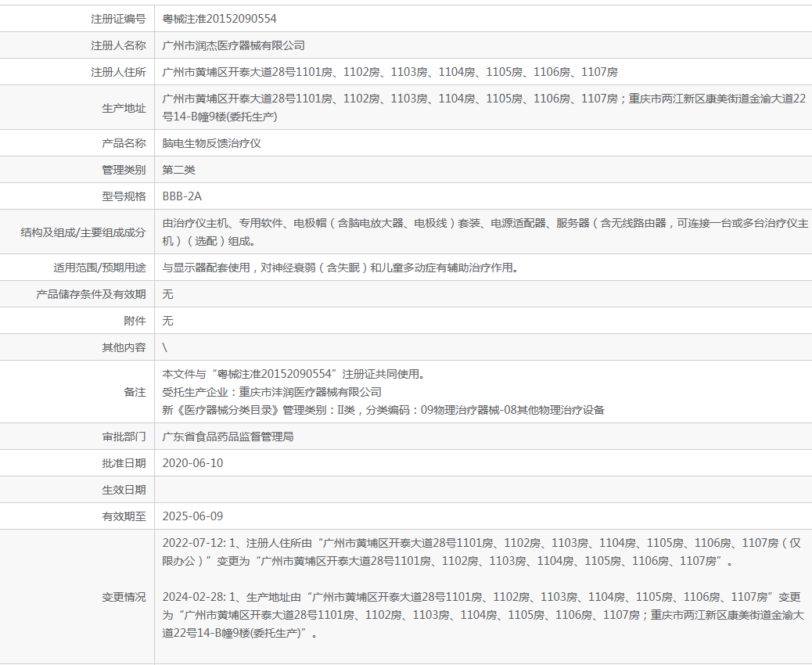Click the 产品储存条件及有效期 label

pos(92,294)
